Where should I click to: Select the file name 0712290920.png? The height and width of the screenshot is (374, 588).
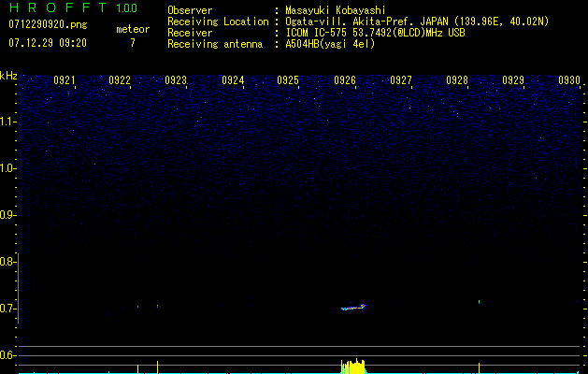(x=48, y=25)
